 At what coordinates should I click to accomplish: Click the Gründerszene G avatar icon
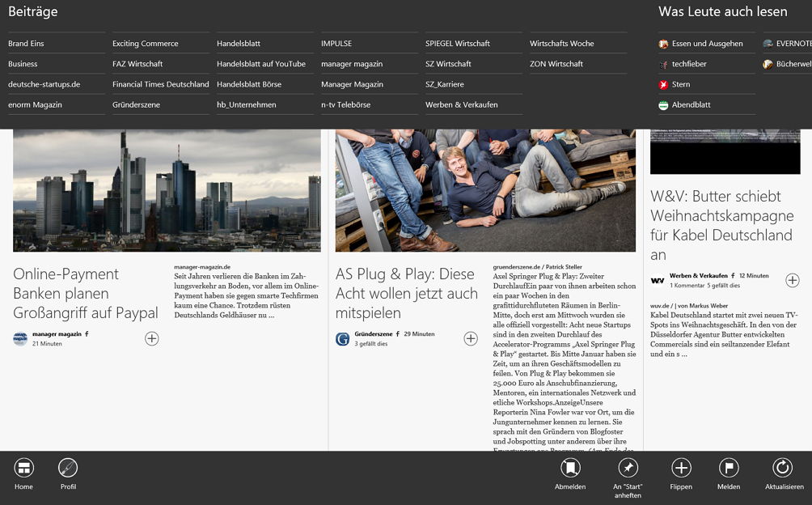[x=342, y=339]
